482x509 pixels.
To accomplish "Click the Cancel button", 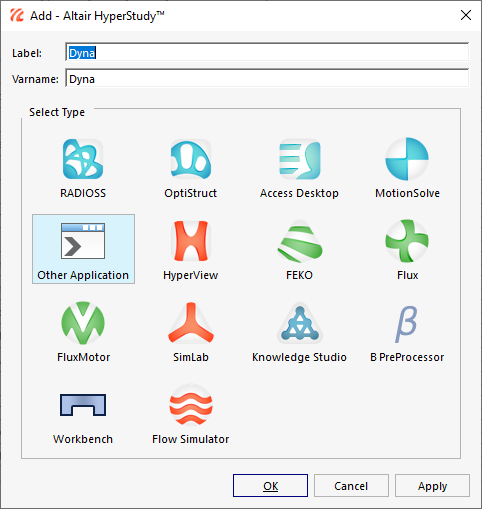I will 351,486.
